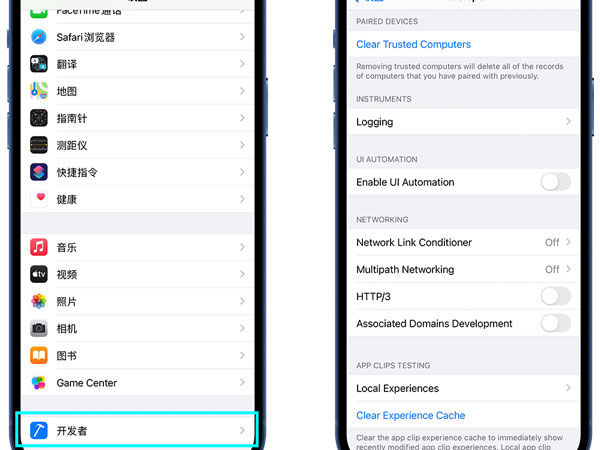The width and height of the screenshot is (600, 450).
Task: Expand the Logging row chevron
Action: coord(568,122)
